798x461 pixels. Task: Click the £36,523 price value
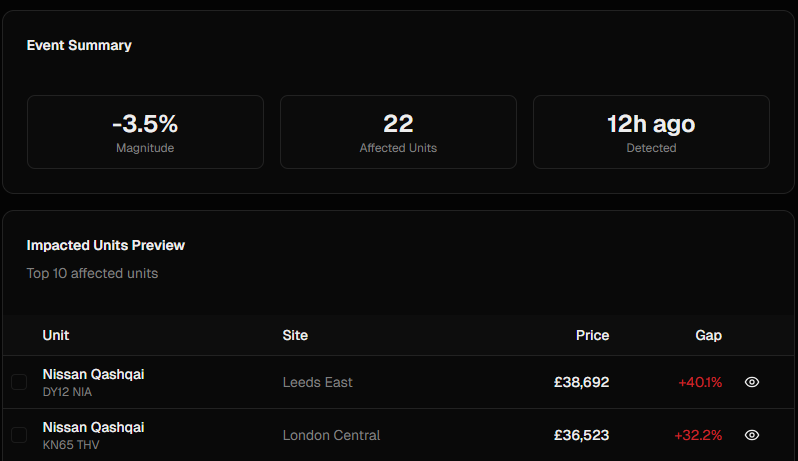point(581,435)
